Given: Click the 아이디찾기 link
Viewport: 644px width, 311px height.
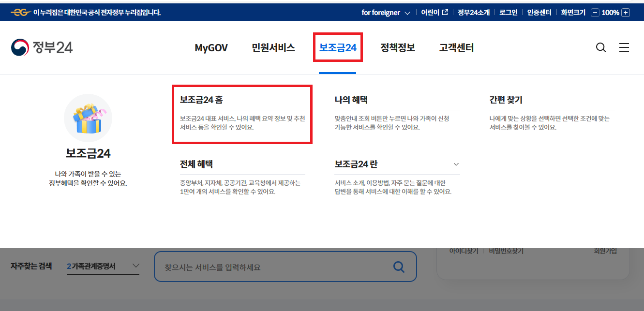Looking at the screenshot, I should coord(464,251).
